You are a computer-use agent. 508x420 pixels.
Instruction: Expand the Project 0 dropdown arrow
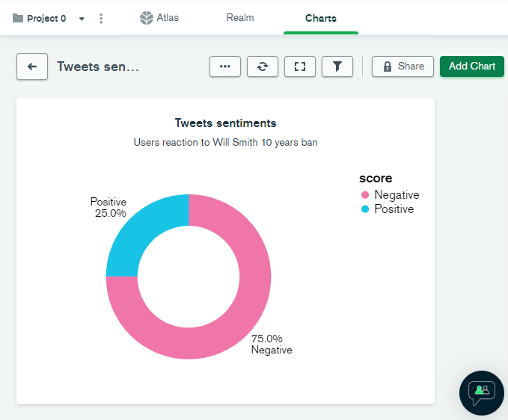click(x=82, y=19)
